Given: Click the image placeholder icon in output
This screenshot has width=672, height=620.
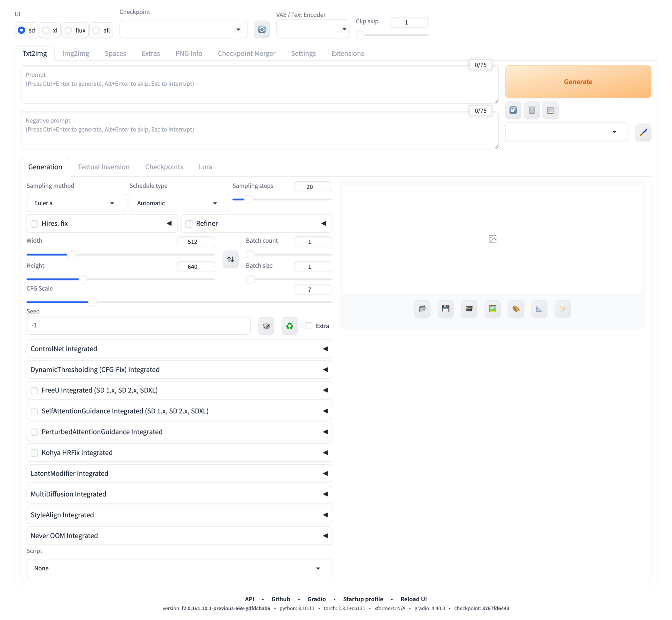Looking at the screenshot, I should (493, 239).
